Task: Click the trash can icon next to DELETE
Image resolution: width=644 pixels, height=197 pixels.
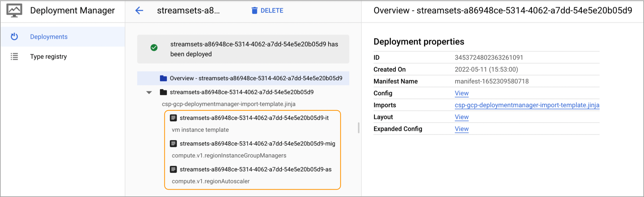Action: click(x=254, y=11)
